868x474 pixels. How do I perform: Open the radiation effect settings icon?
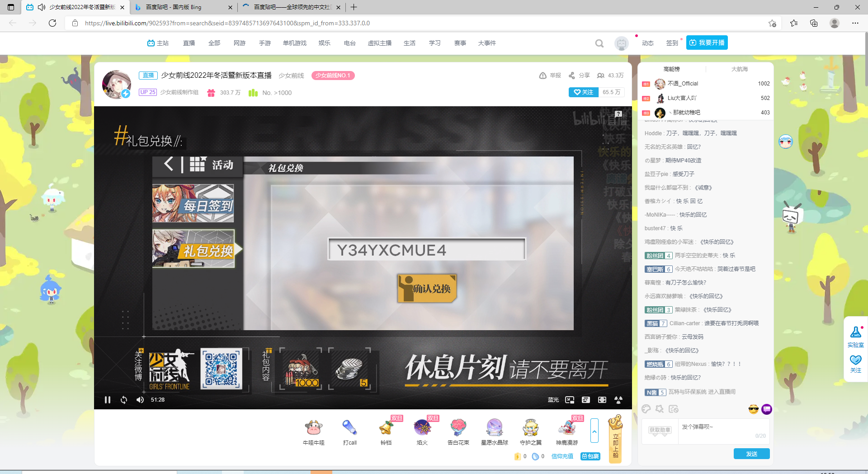pos(618,400)
